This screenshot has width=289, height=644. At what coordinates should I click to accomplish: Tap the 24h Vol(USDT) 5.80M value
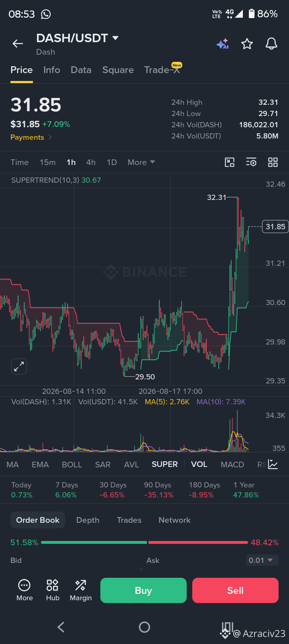click(x=267, y=136)
